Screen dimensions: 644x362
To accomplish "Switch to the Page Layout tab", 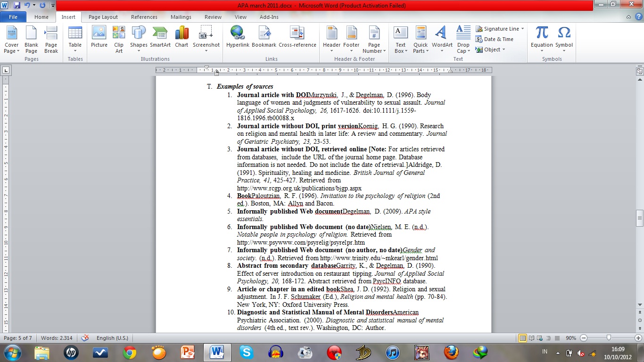I will tap(103, 17).
